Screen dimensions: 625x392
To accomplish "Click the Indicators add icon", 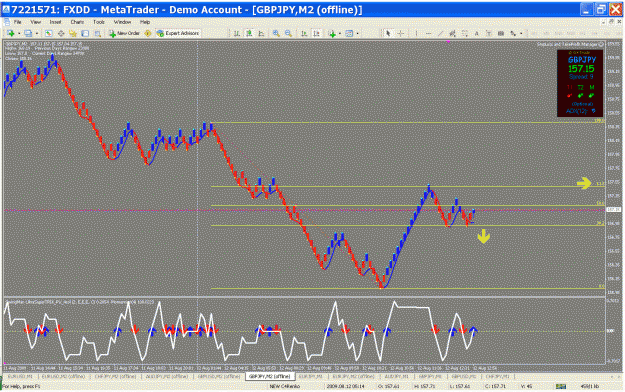I will [332, 33].
